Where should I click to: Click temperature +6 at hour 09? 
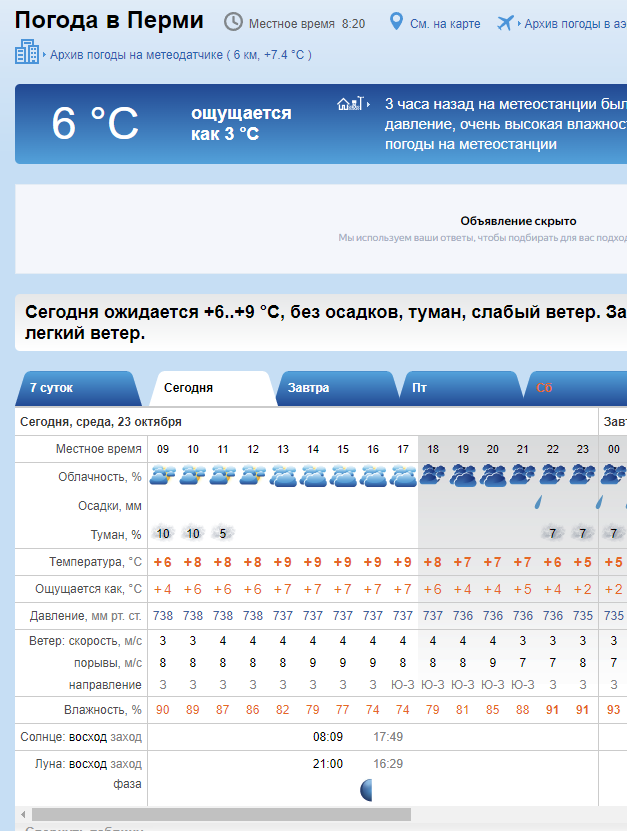click(163, 562)
